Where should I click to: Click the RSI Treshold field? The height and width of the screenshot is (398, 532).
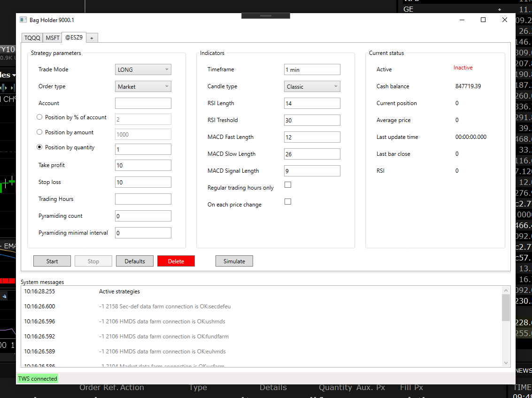[312, 120]
